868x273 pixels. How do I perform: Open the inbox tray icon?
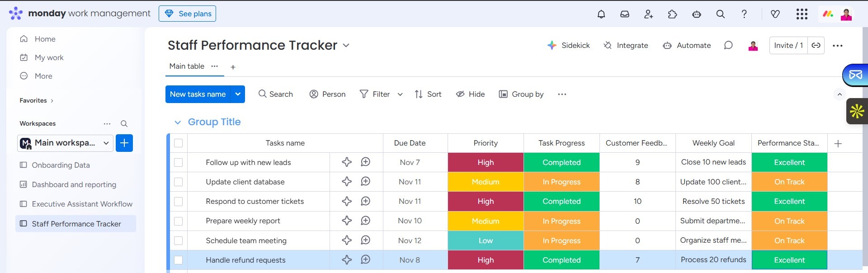click(624, 14)
